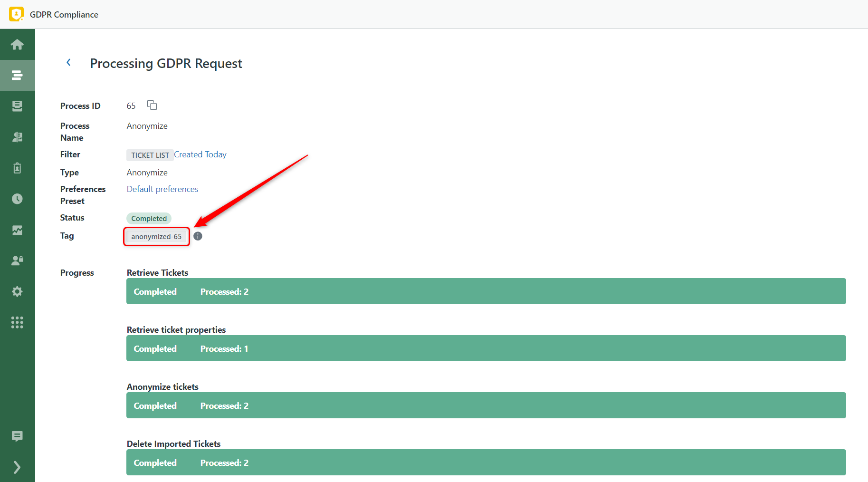Click the anonymized-65 tag
868x482 pixels.
click(x=156, y=237)
